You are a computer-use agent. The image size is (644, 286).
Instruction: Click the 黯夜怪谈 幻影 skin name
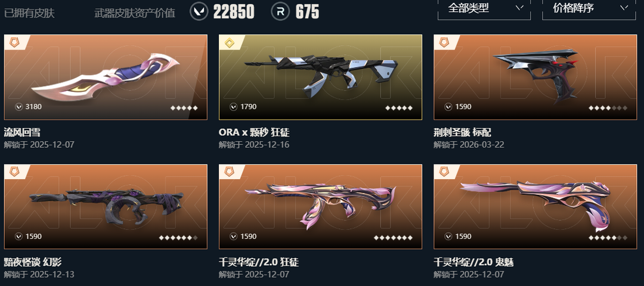coord(33,262)
